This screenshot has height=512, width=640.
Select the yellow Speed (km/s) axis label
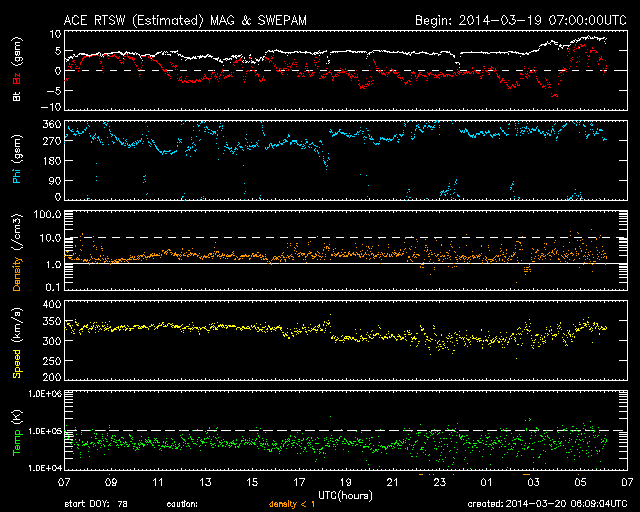coord(17,345)
